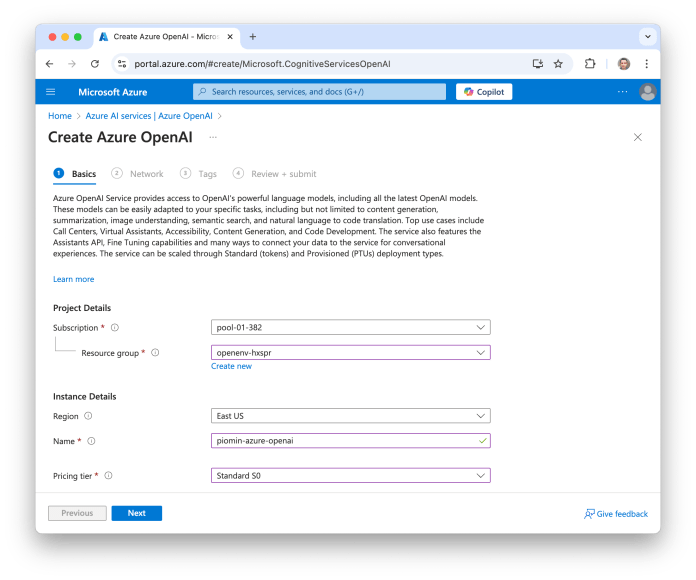
Task: Go to Home breadcrumb
Action: click(x=60, y=116)
